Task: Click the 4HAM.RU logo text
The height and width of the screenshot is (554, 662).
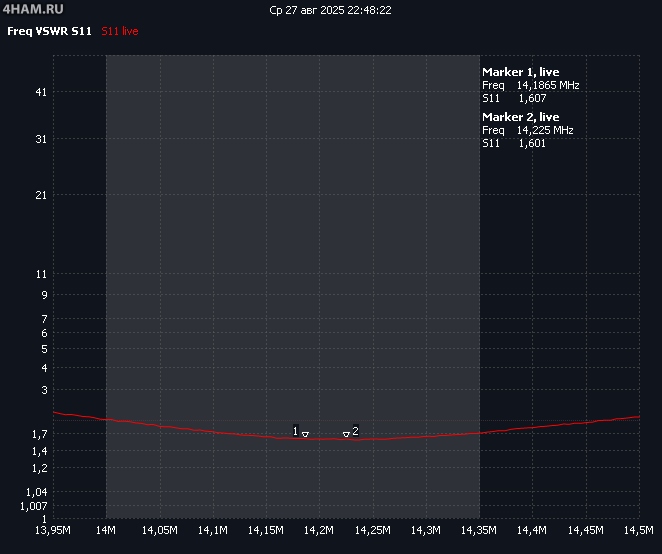Action: coord(27,9)
